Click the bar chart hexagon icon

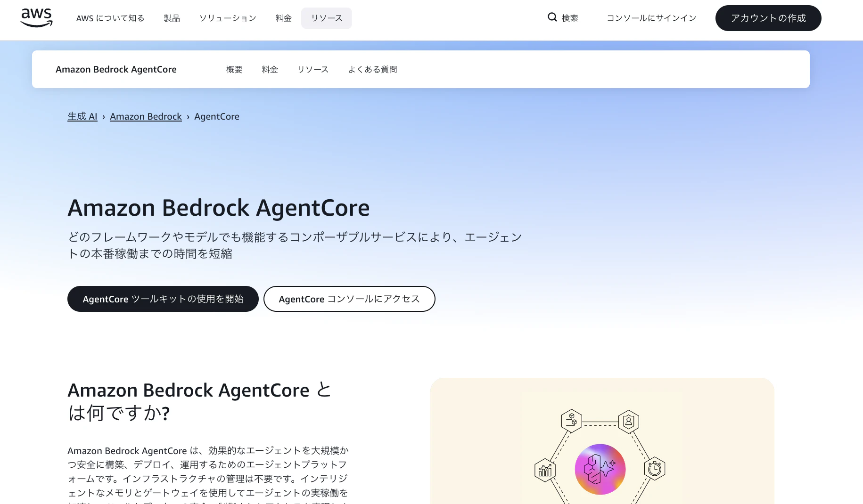coord(545,470)
